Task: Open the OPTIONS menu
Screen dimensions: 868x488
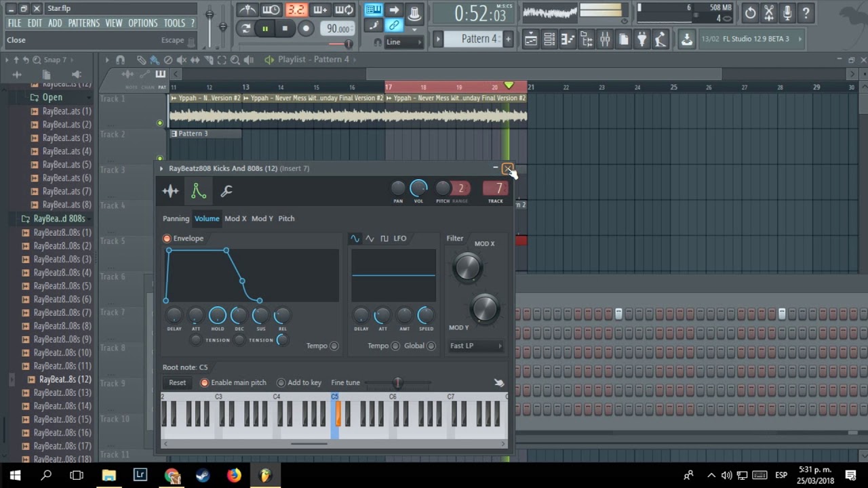Action: [143, 23]
